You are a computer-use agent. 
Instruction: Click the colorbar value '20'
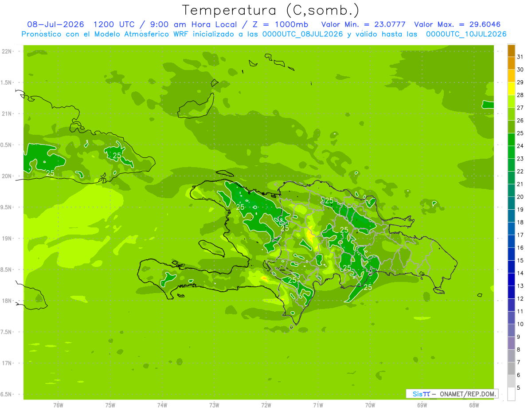520,197
